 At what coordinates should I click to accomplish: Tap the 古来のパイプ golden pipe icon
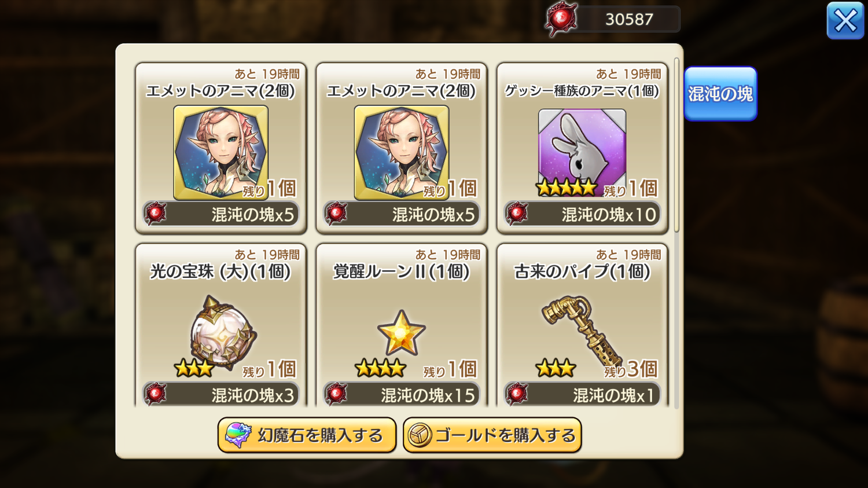pyautogui.click(x=582, y=330)
